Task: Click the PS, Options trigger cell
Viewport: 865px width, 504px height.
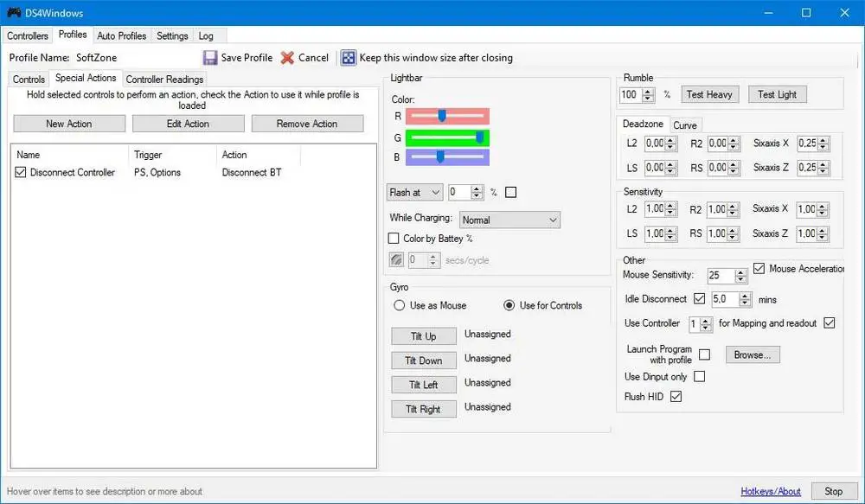Action: click(157, 173)
